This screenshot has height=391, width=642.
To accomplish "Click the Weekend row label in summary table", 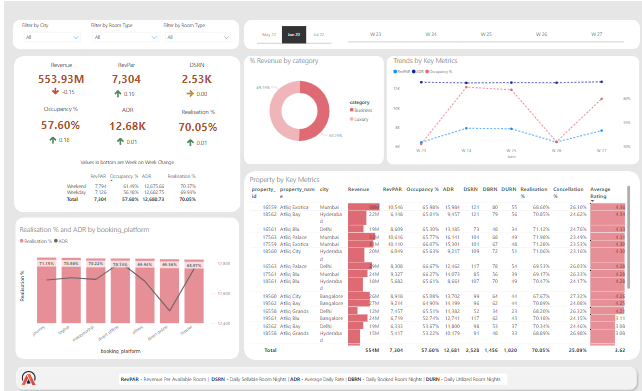I will click(x=77, y=186).
